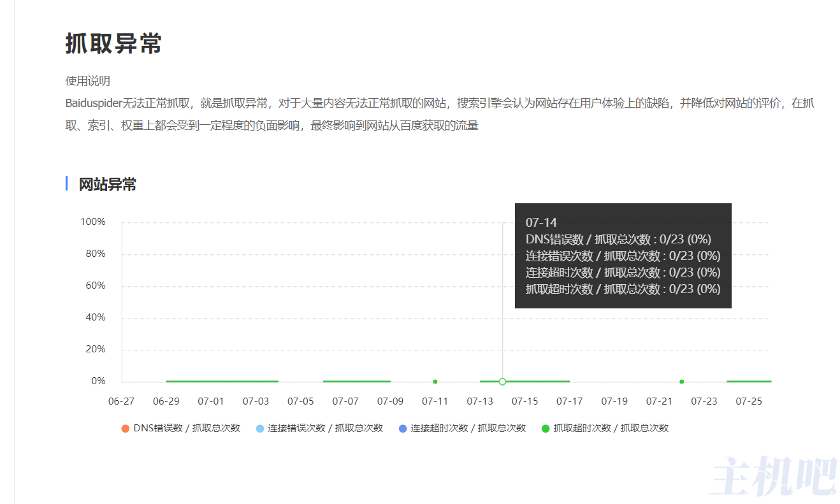The height and width of the screenshot is (504, 840).
Task: Click tooltip line 抓取超时次数 0/23 (0%)
Action: [623, 289]
